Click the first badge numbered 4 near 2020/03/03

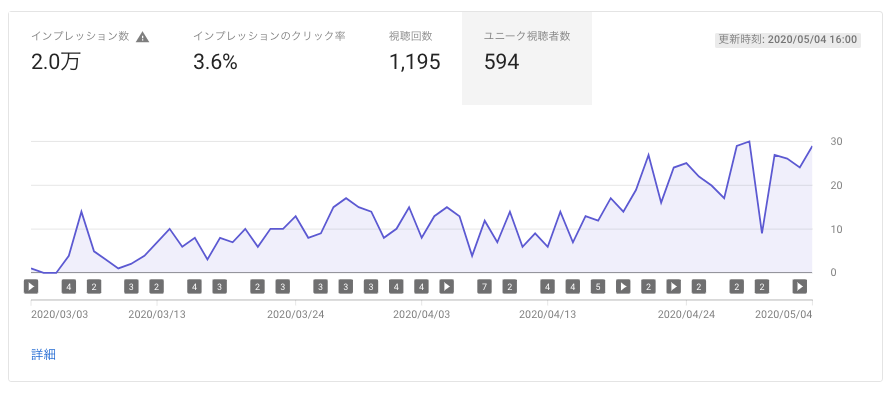click(x=69, y=286)
